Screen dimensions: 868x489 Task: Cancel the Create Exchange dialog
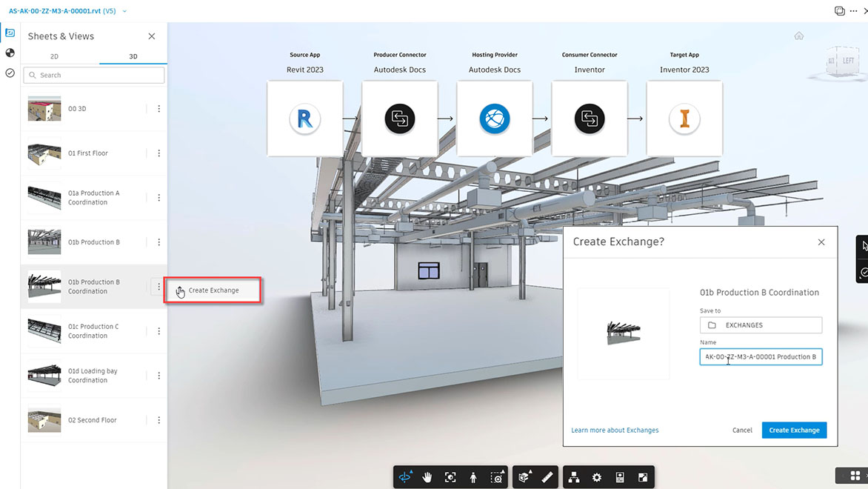click(742, 430)
